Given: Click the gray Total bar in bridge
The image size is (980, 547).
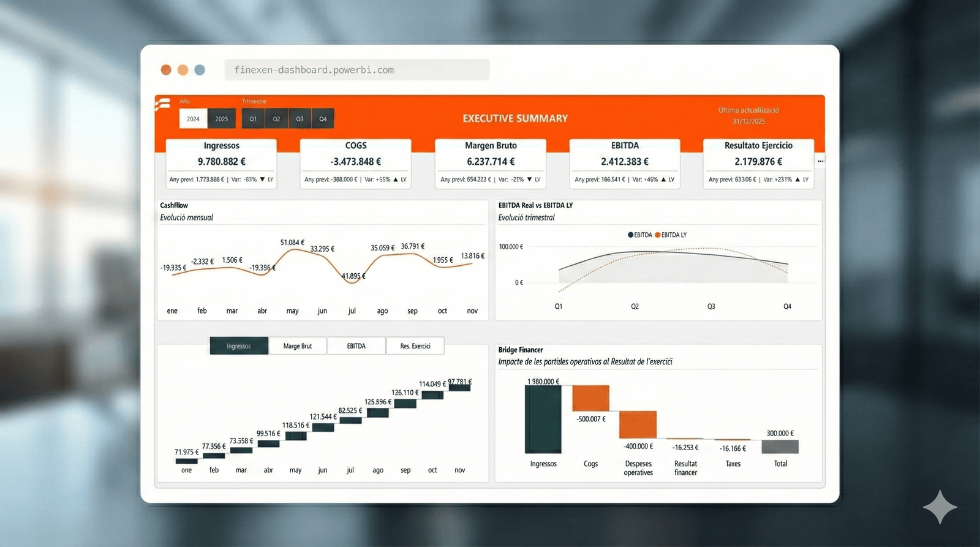Looking at the screenshot, I should point(780,447).
